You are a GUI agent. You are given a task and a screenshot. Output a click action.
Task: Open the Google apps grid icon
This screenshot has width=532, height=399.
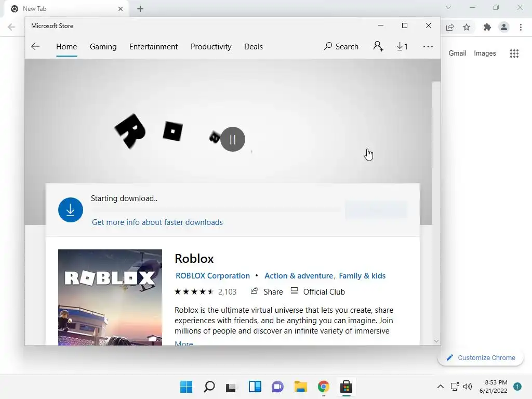(x=514, y=54)
